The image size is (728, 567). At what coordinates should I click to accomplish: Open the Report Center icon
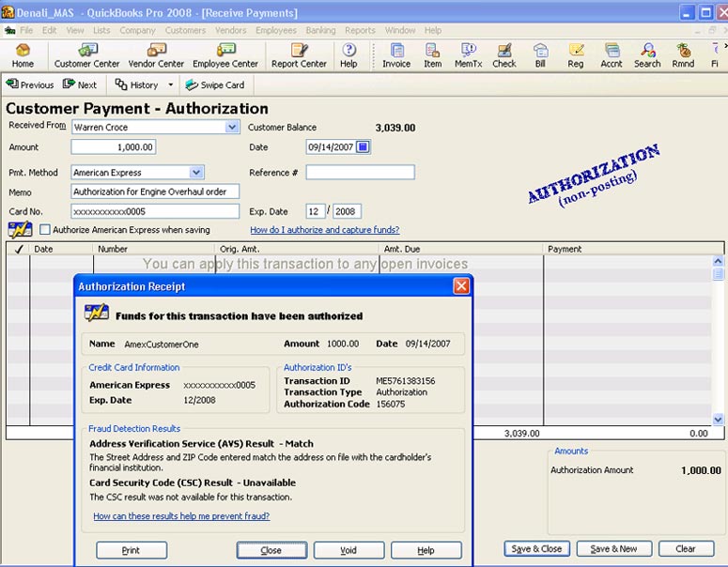pyautogui.click(x=299, y=55)
